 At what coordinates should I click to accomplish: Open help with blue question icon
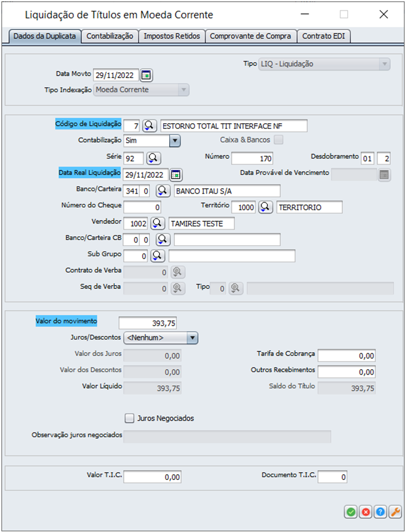[380, 512]
